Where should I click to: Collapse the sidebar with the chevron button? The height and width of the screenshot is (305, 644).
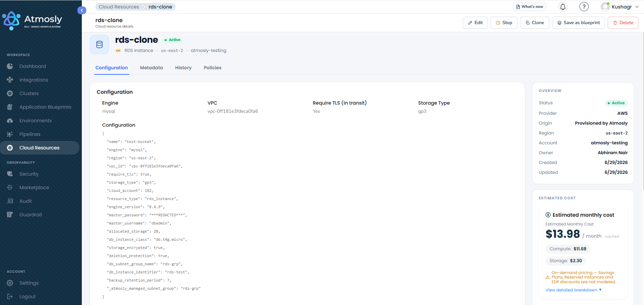(x=82, y=11)
